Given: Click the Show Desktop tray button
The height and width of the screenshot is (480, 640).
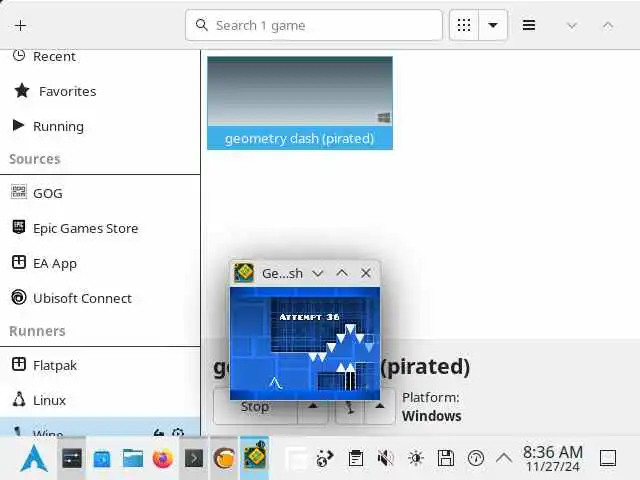Looking at the screenshot, I should [x=608, y=458].
